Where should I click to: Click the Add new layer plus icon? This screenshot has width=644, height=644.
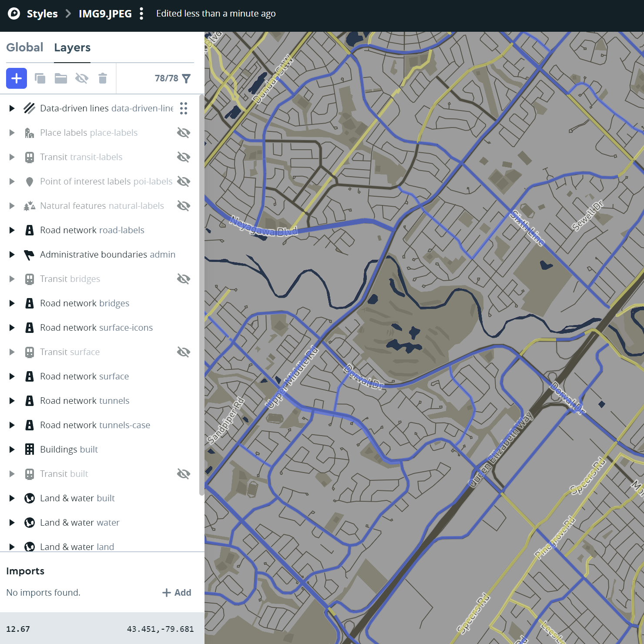[16, 78]
